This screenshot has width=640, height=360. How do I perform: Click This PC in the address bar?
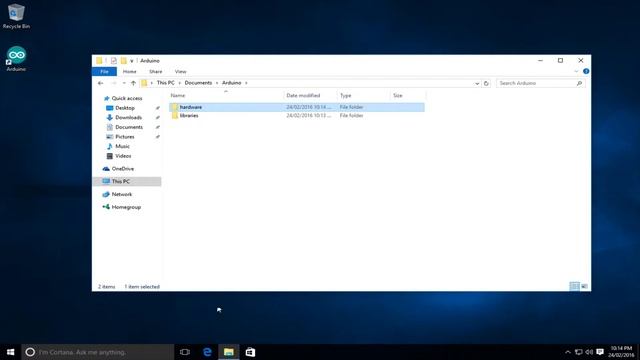165,83
